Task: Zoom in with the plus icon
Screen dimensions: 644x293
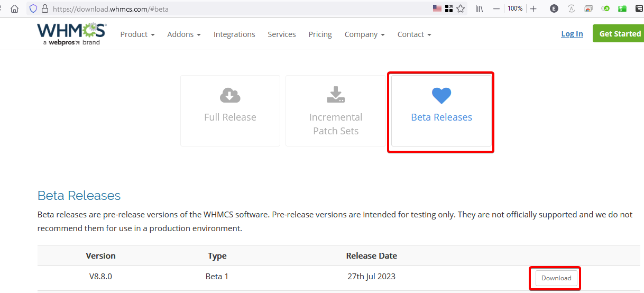Action: (x=533, y=8)
